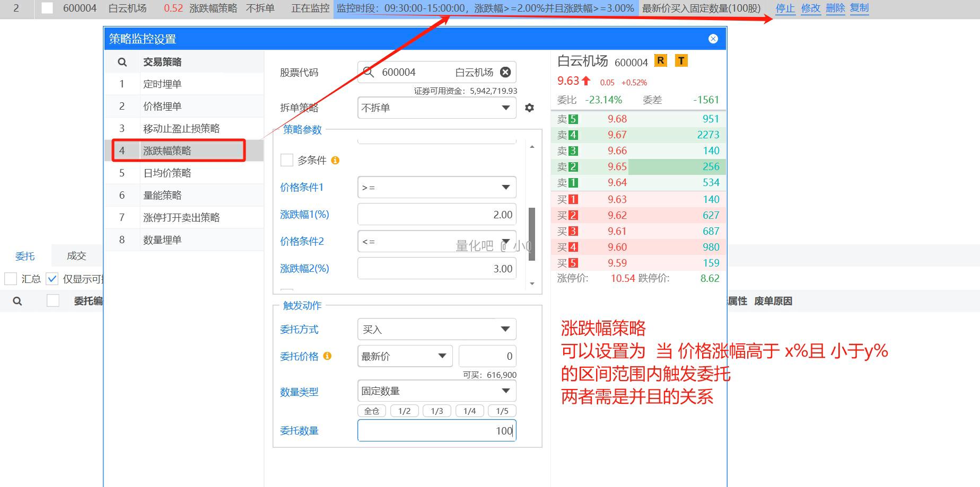Select 量能策略 in the strategy list
Viewport: 980px width, 487px height.
pos(162,195)
